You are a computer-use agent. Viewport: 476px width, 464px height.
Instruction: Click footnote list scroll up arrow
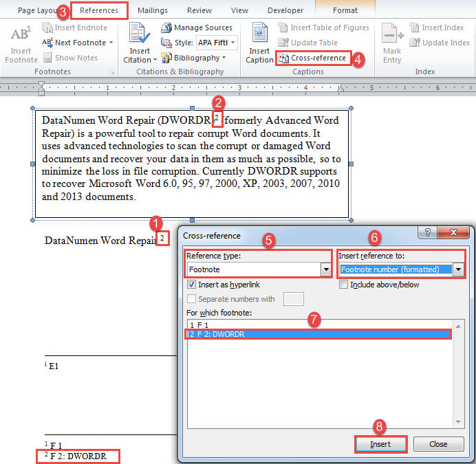point(458,327)
